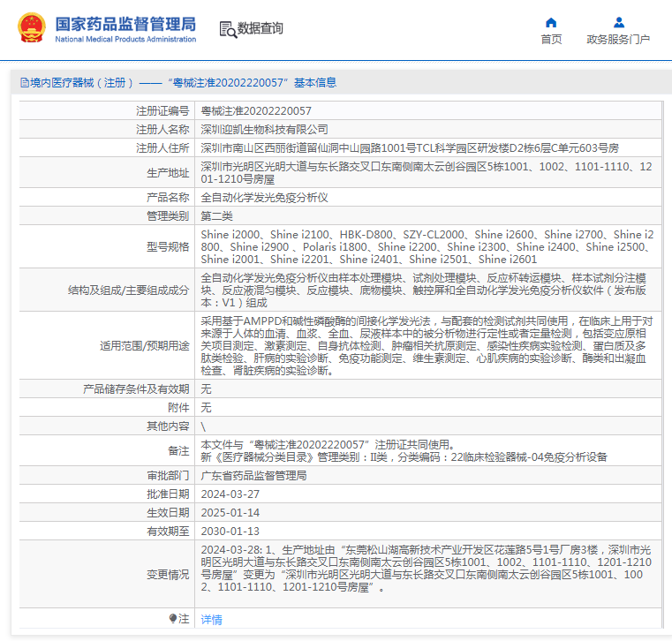Image resolution: width=672 pixels, height=641 pixels.
Task: Click the 注册人名称 row label
Action: click(162, 130)
